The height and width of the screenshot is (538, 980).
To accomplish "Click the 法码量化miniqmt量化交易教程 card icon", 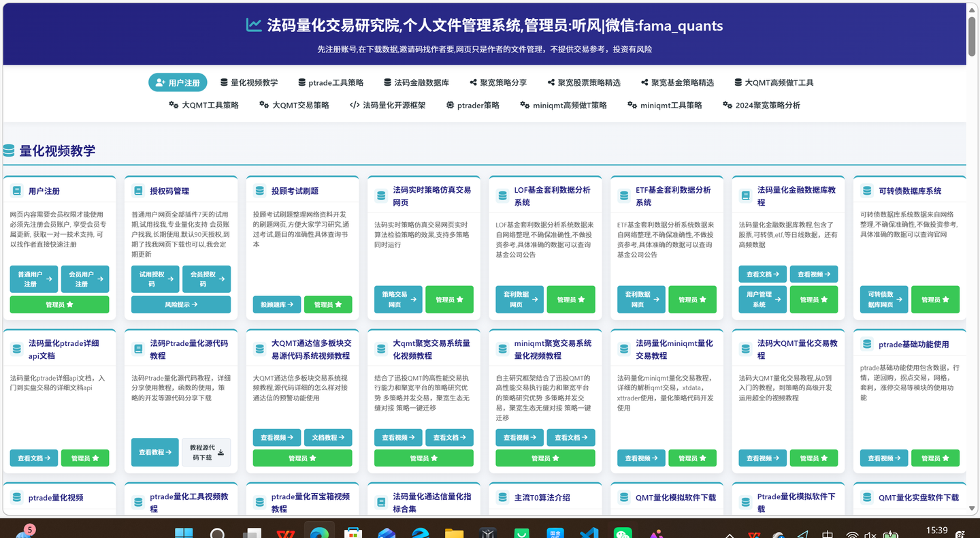I will point(624,349).
